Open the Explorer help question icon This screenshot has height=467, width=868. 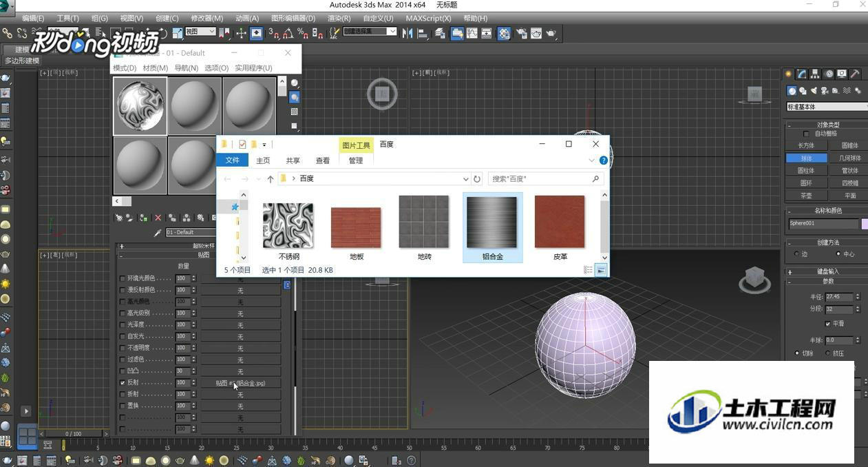(604, 160)
